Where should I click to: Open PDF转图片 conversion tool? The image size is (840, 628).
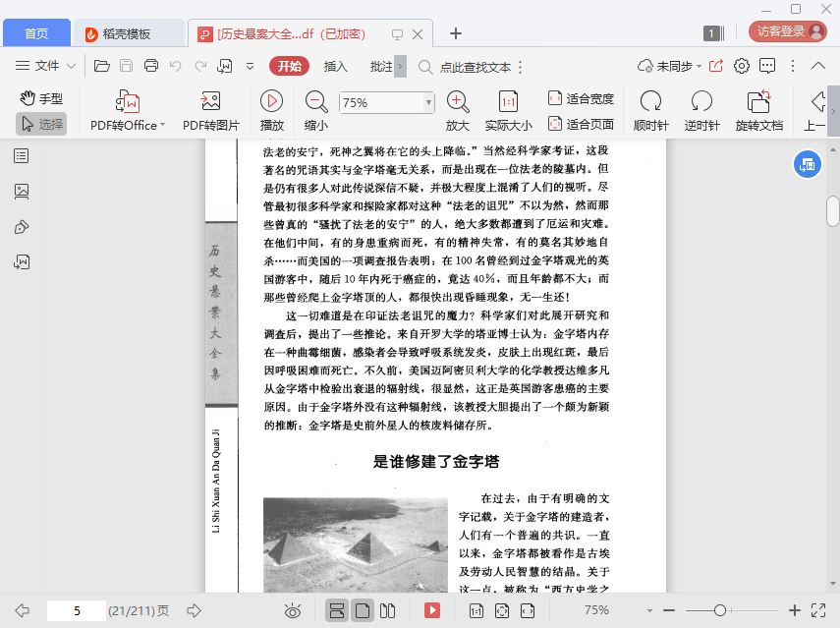210,102
